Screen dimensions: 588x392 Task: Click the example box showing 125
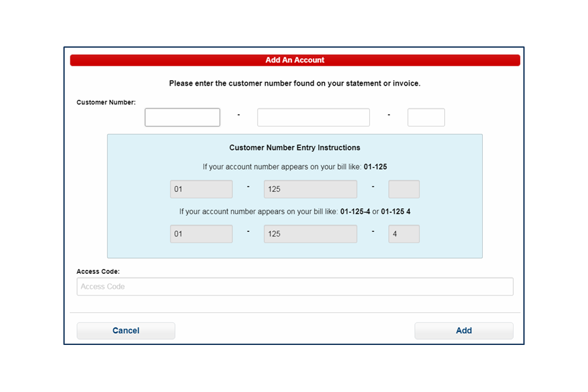point(310,189)
